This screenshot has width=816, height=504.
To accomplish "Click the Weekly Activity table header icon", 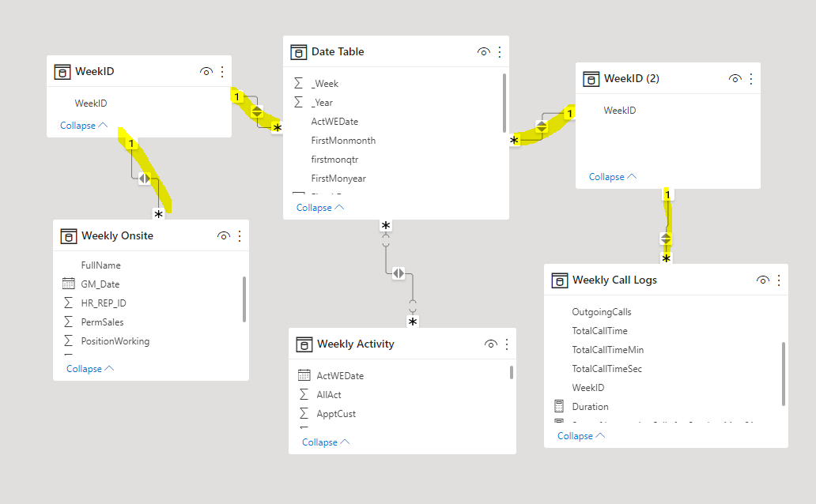I will tap(304, 344).
